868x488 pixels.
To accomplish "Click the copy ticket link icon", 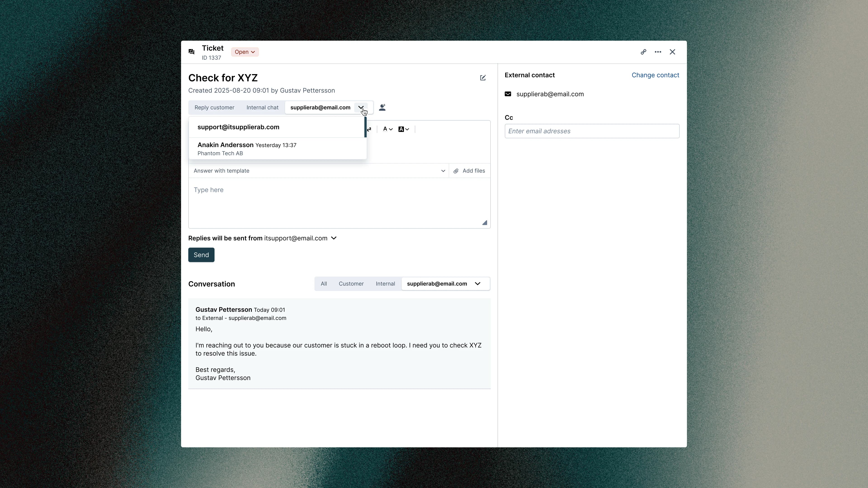I will click(x=643, y=52).
